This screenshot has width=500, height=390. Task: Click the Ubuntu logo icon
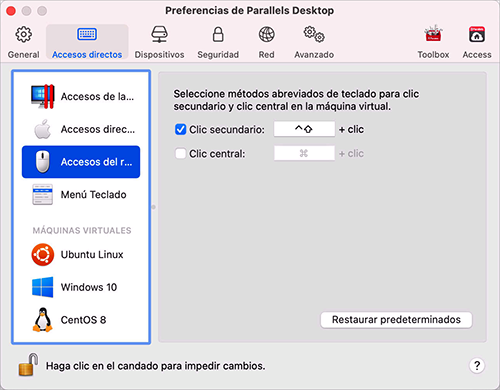[43, 255]
